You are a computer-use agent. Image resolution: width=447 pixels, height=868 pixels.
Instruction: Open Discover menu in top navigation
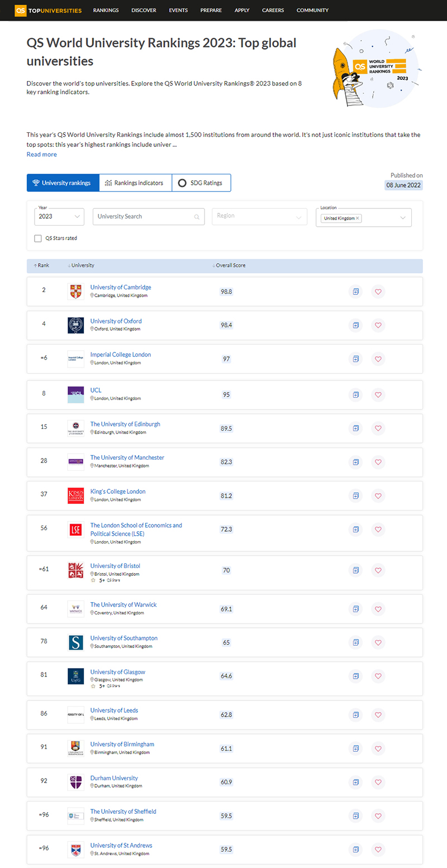point(144,10)
